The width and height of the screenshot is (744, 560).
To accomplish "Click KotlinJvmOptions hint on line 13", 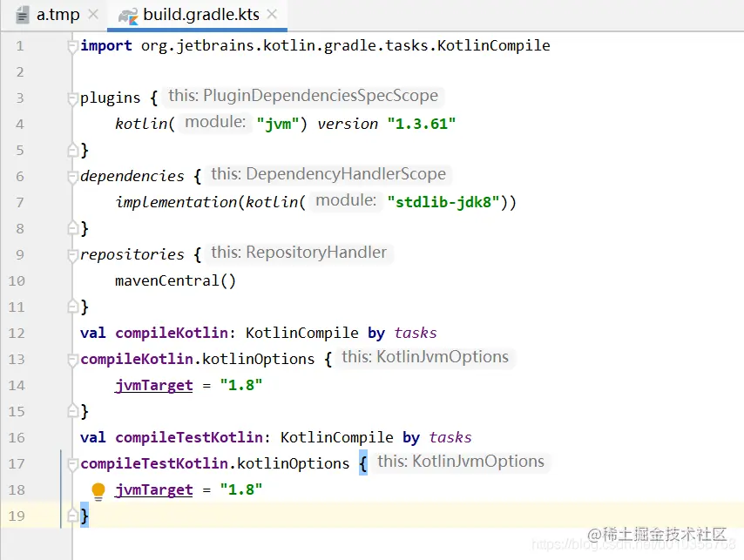I will click(425, 357).
